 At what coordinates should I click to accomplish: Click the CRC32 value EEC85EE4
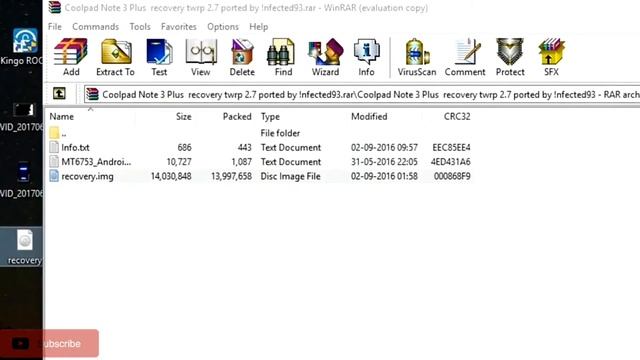451,147
